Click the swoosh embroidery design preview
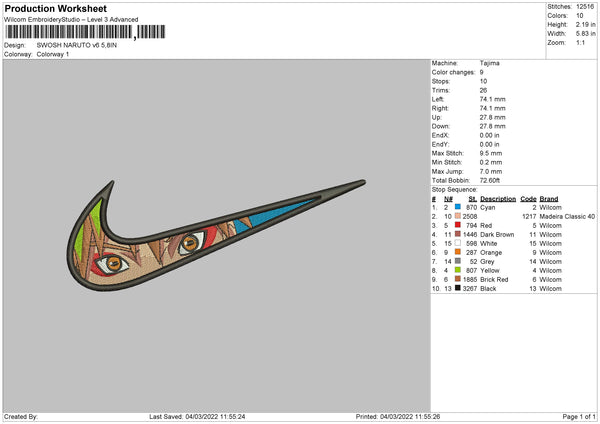Viewport: 600px width, 424px height. (216, 235)
